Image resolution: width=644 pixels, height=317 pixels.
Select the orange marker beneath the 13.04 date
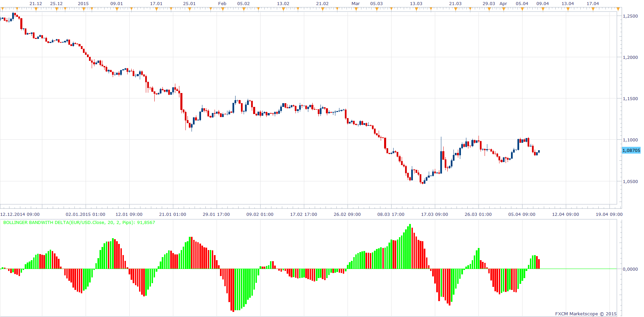(568, 9)
